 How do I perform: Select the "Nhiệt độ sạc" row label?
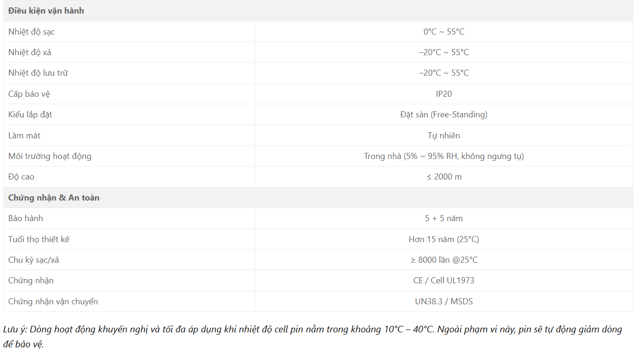pyautogui.click(x=32, y=32)
